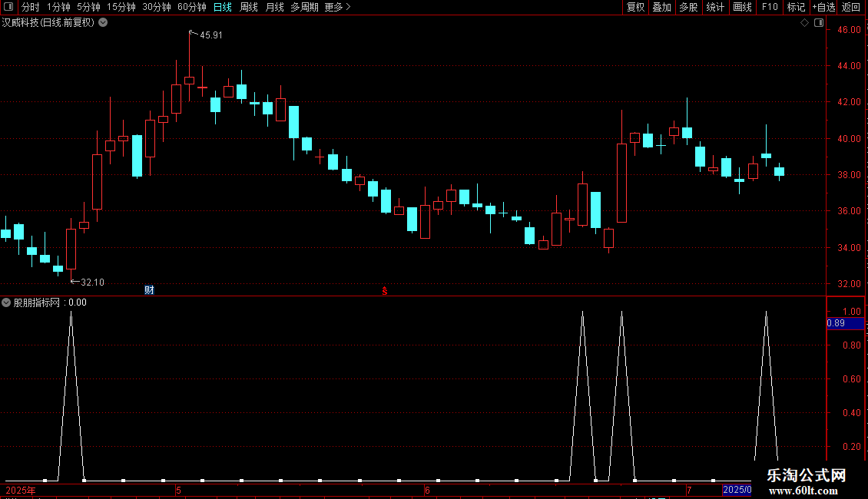Viewport: 868px width, 499px height.
Task: Click the 2025/0 date label on time axis
Action: (x=737, y=490)
